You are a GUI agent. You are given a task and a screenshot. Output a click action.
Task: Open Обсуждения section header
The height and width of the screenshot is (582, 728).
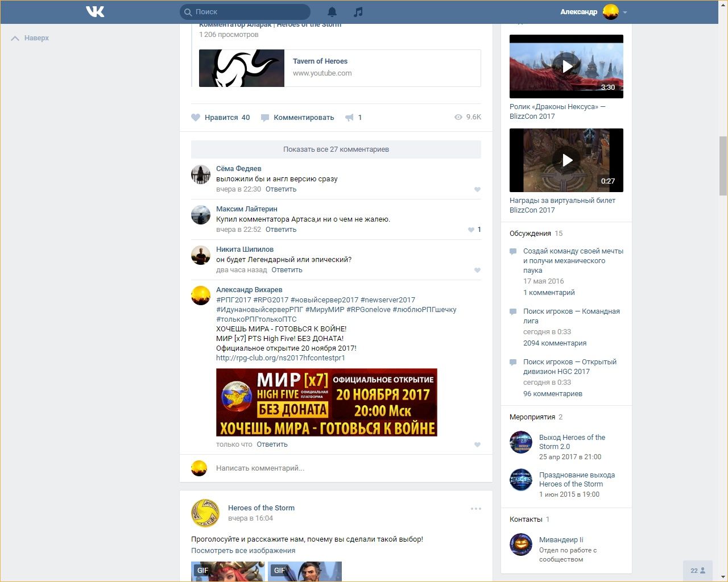point(530,234)
